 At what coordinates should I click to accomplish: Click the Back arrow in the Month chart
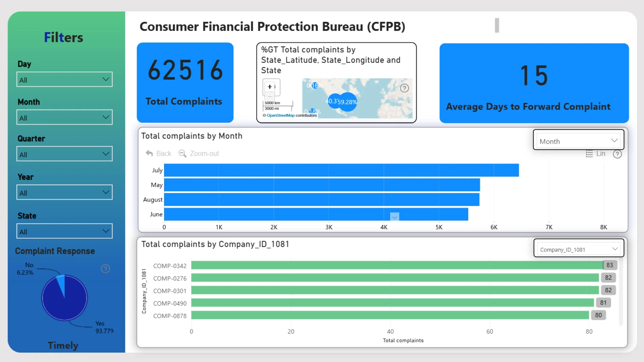coord(150,154)
